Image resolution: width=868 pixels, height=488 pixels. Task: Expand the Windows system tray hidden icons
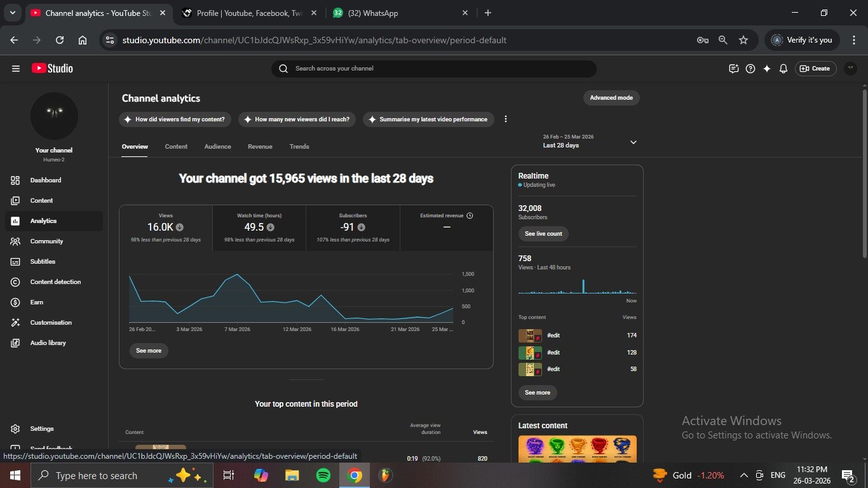743,475
